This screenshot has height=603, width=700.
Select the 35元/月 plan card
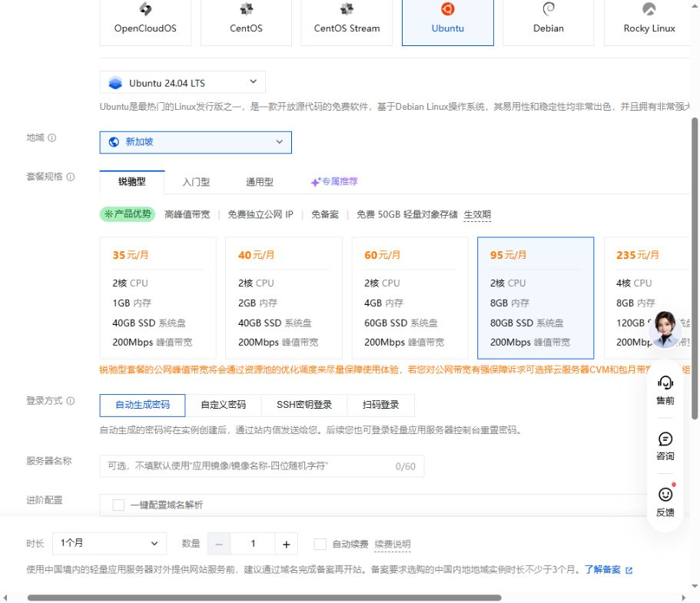[x=158, y=298]
